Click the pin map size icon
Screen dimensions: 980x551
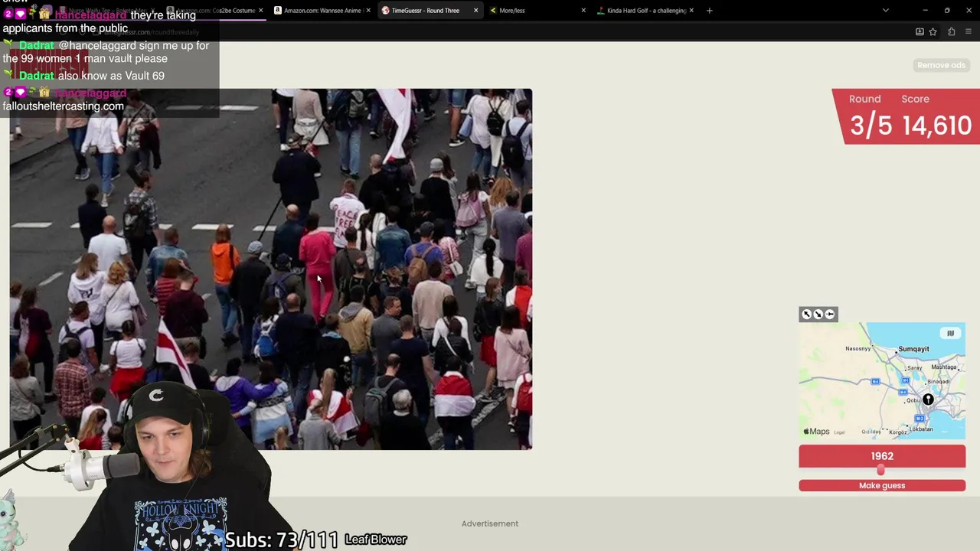tap(830, 315)
